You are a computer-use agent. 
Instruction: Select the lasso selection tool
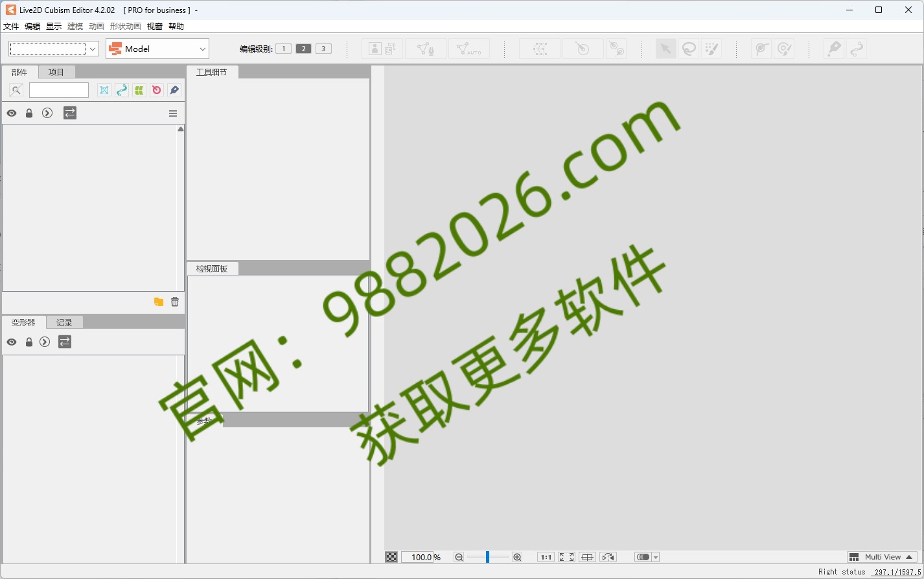point(689,49)
